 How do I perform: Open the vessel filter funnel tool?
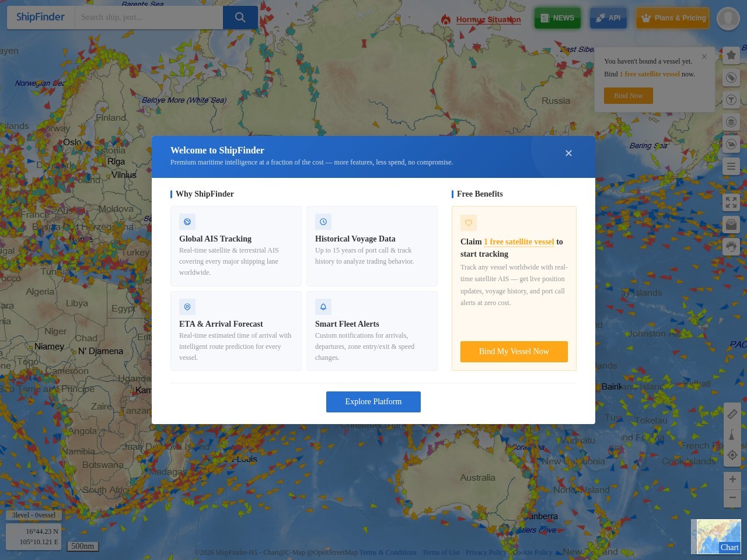click(x=731, y=100)
